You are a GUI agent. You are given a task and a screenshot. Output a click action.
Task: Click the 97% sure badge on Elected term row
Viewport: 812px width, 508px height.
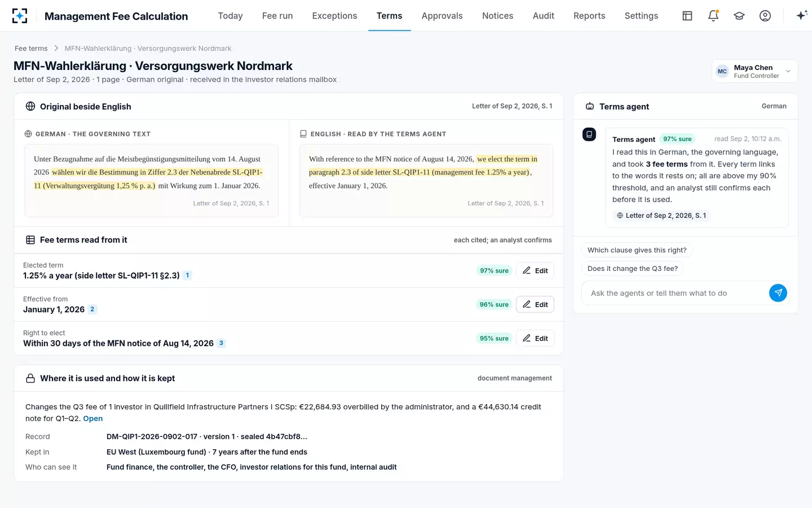(494, 270)
